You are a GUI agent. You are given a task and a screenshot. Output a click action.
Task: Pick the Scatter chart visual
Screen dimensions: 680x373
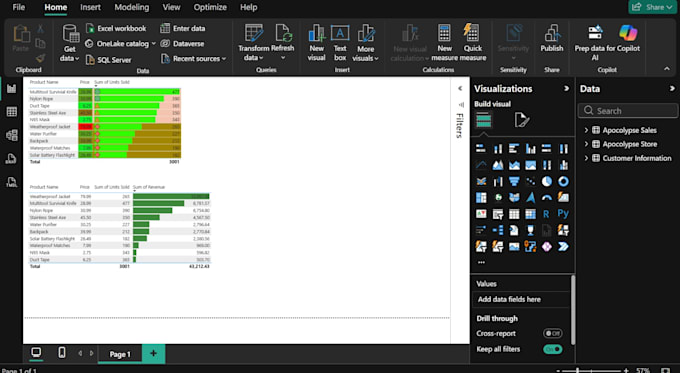coord(530,181)
